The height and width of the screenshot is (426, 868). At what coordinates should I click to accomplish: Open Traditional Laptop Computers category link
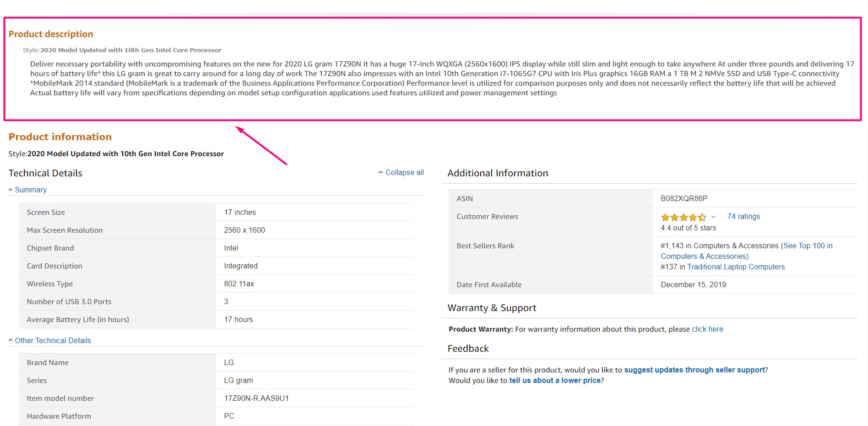pyautogui.click(x=736, y=267)
